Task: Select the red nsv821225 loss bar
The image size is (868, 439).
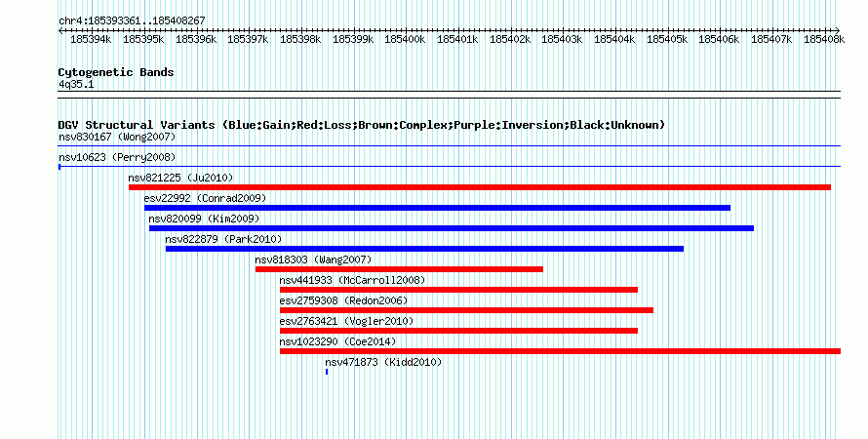Action: pyautogui.click(x=480, y=187)
